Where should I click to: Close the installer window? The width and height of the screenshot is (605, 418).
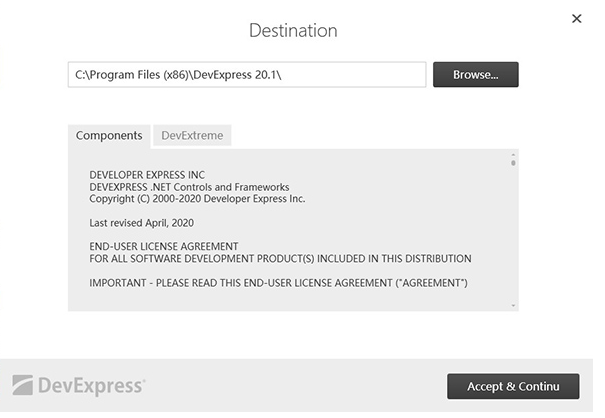tap(576, 18)
